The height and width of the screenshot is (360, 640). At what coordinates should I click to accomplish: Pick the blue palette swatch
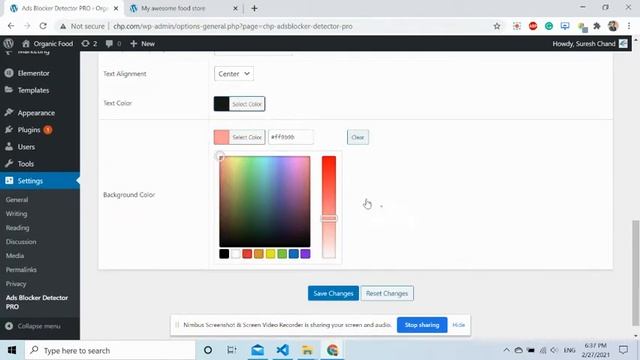pos(293,253)
